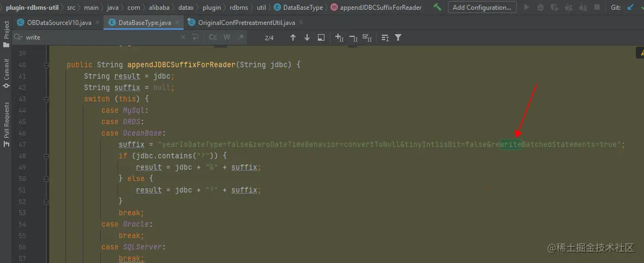Click plugin-rdbms-util in the breadcrumb
644x263 pixels.
(x=32, y=8)
